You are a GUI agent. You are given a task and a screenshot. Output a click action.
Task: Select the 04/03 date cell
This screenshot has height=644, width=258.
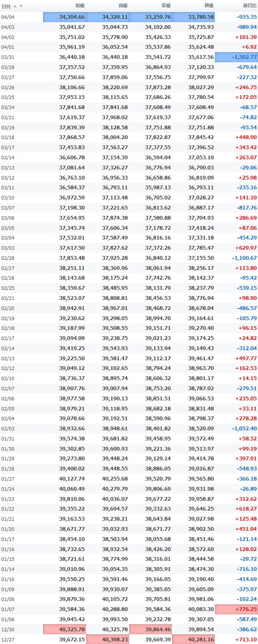(8, 27)
